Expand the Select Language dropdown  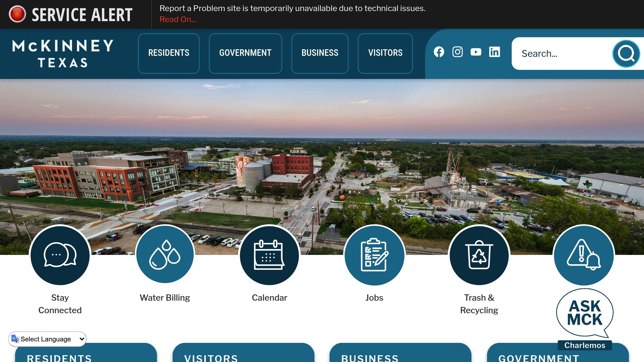click(x=47, y=339)
